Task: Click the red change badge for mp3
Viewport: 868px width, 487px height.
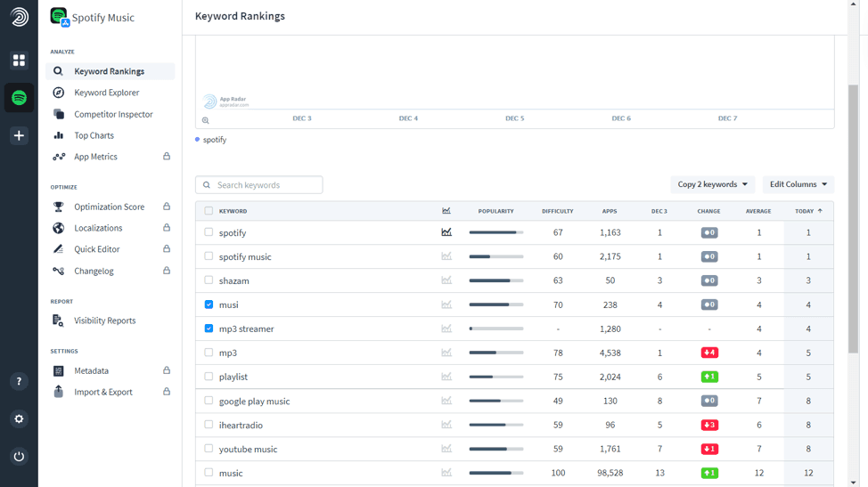Action: (x=709, y=353)
